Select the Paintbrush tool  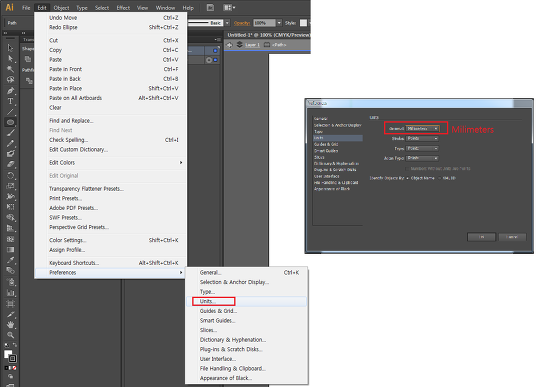coord(10,133)
